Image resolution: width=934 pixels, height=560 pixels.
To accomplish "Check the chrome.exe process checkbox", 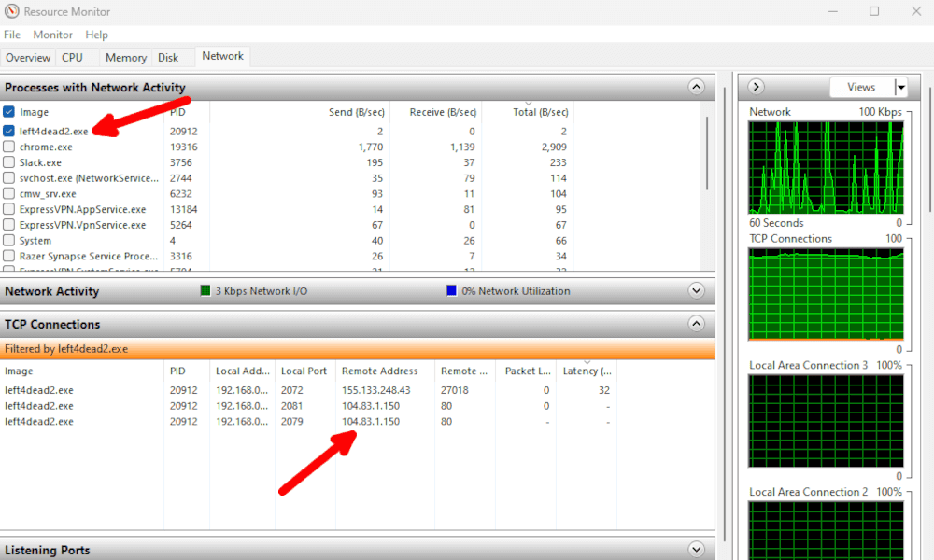I will pyautogui.click(x=9, y=147).
